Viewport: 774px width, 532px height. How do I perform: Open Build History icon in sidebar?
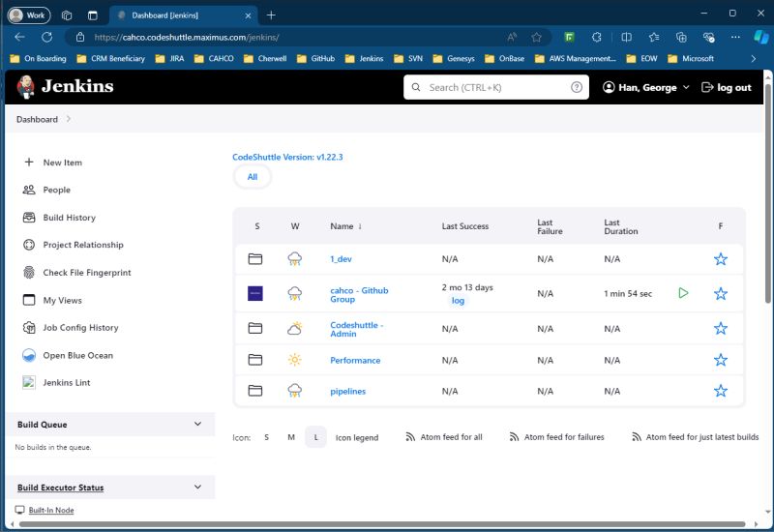tap(29, 217)
